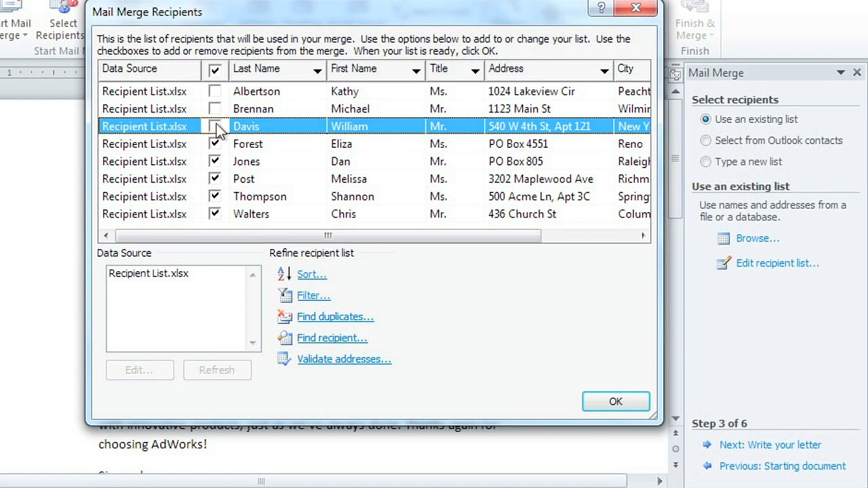The height and width of the screenshot is (488, 868).
Task: Click the Filter funnel icon
Action: (x=285, y=296)
